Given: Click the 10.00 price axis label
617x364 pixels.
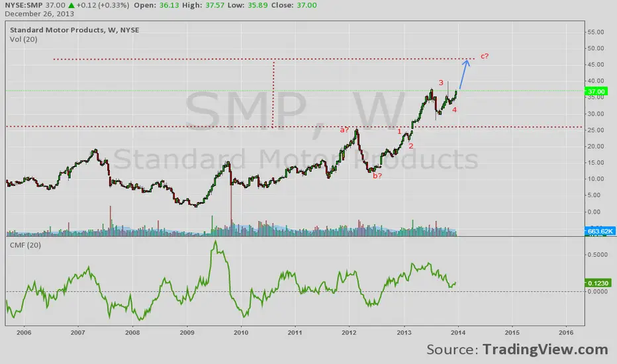Looking at the screenshot, I should click(x=595, y=179).
